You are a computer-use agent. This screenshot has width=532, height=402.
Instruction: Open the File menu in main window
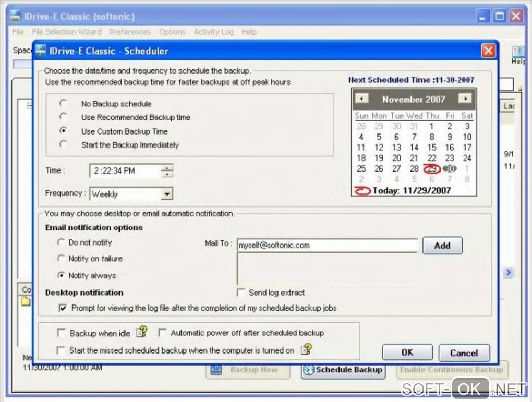(x=18, y=32)
